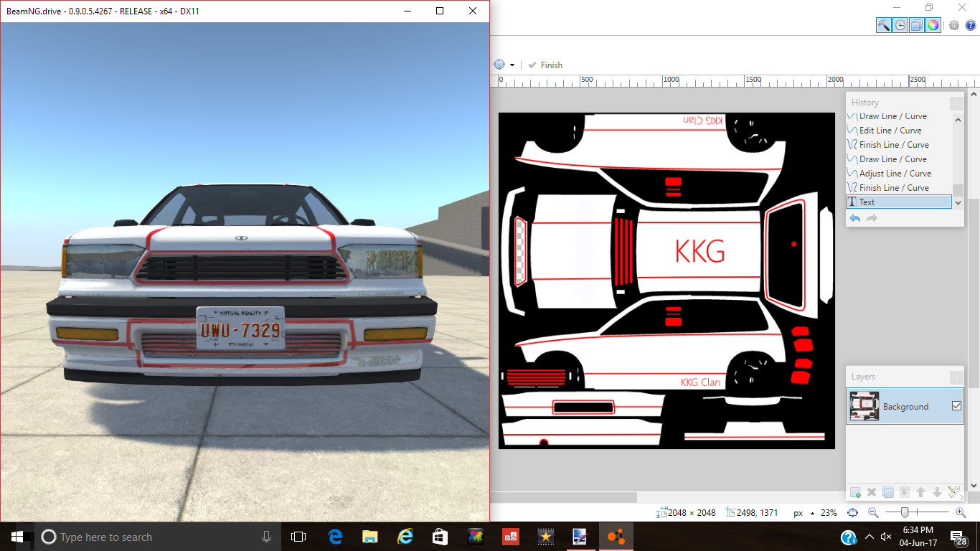Open the sampling mode dropdown before Finish
Image resolution: width=980 pixels, height=551 pixels.
coord(503,65)
